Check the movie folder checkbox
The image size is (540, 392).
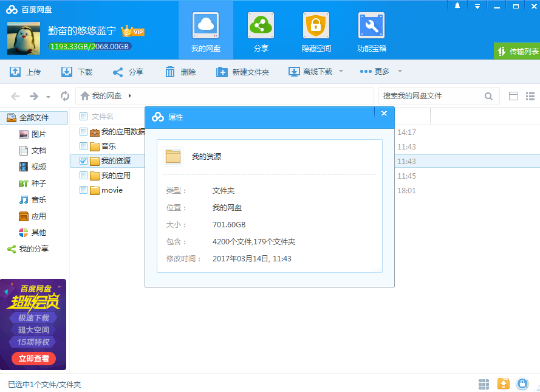(83, 190)
